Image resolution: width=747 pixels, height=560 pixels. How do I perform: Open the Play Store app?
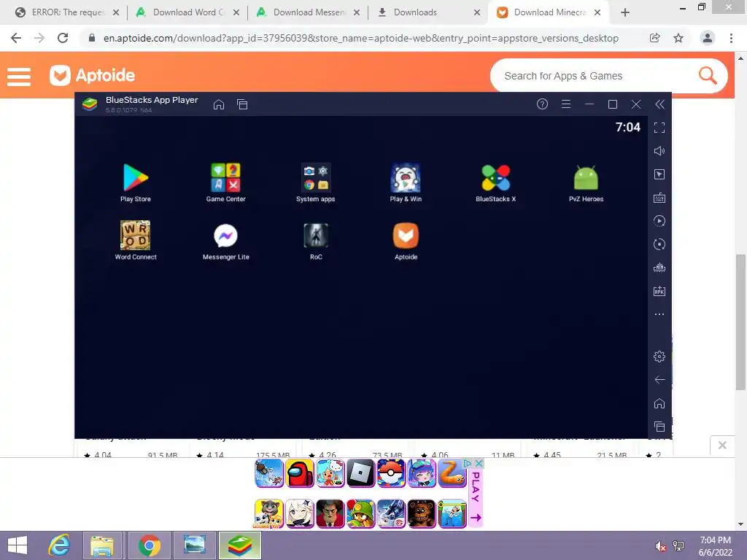(136, 183)
